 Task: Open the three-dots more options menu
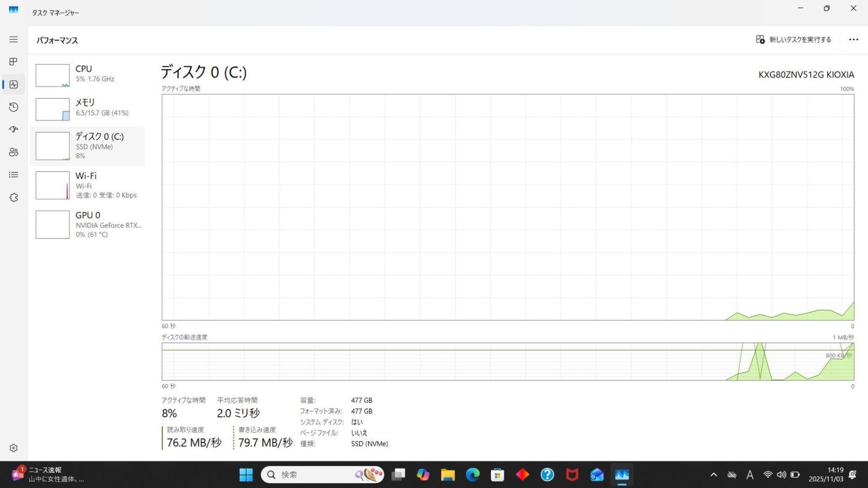coord(853,40)
